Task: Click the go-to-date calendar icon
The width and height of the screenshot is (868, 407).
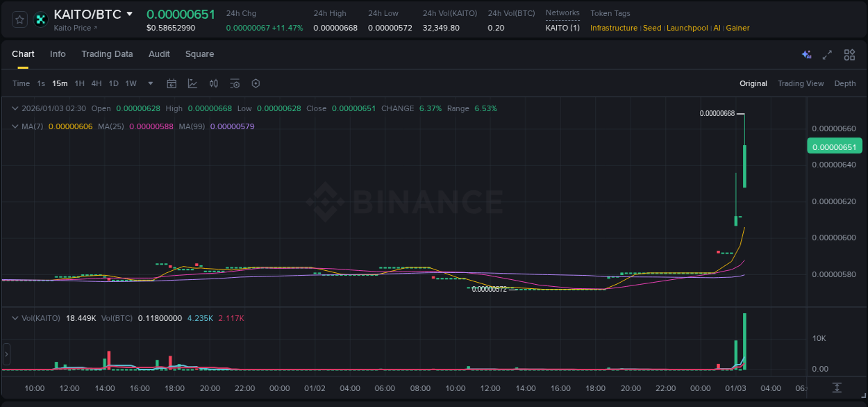Action: point(172,83)
